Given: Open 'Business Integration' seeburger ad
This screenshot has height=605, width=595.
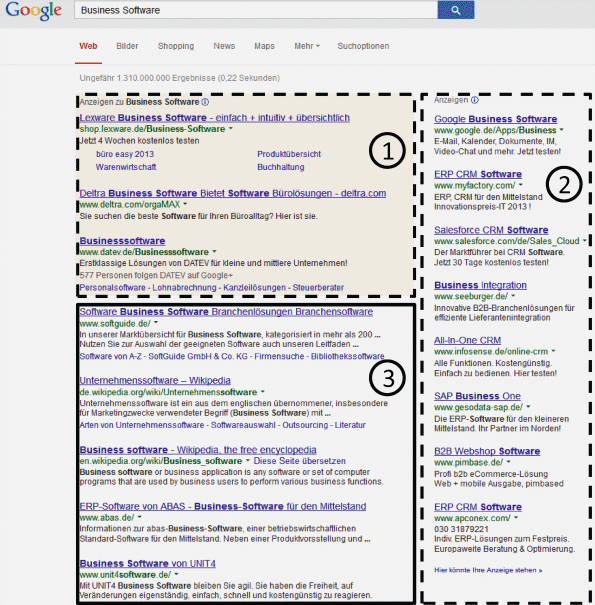Looking at the screenshot, I should (480, 285).
